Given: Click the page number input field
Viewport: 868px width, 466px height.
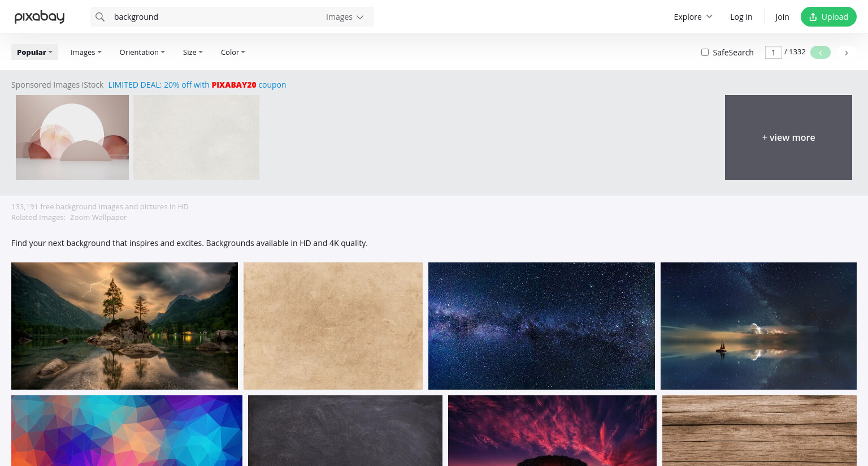Looking at the screenshot, I should [x=774, y=53].
